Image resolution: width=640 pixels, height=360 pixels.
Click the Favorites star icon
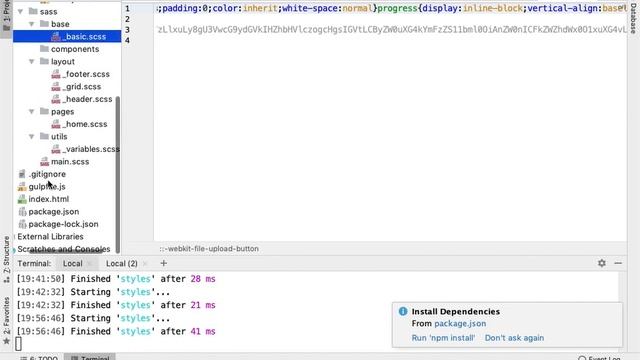click(x=6, y=341)
